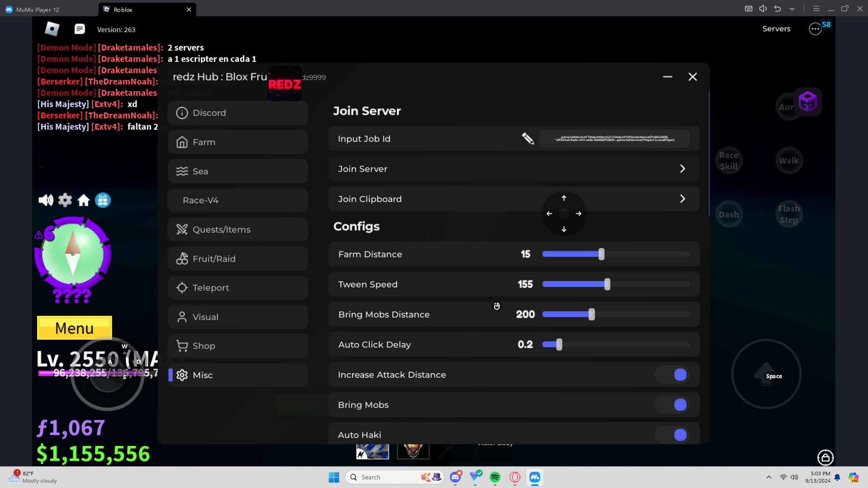Open MuMu keyboard mapping icon

(x=749, y=9)
